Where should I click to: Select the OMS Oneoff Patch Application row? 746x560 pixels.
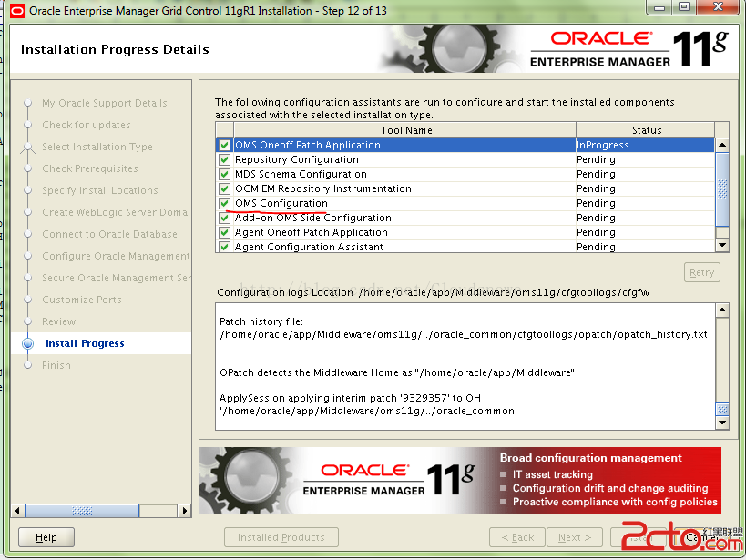465,145
